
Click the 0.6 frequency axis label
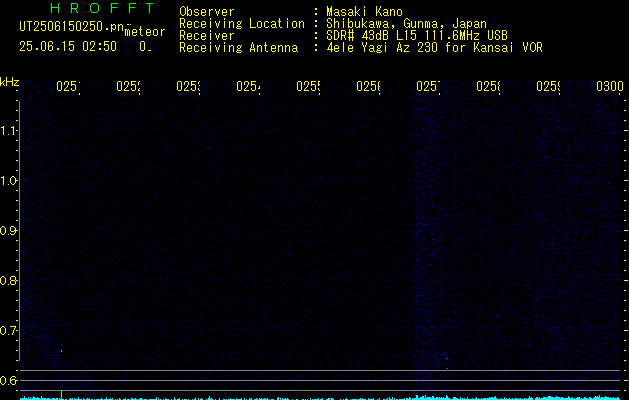[x=9, y=380]
